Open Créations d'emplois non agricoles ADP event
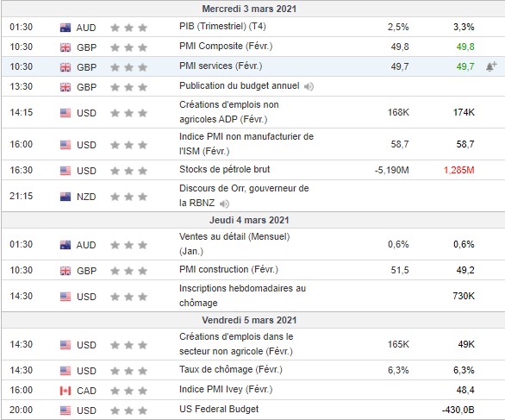This screenshot has width=505, height=420. pos(229,112)
